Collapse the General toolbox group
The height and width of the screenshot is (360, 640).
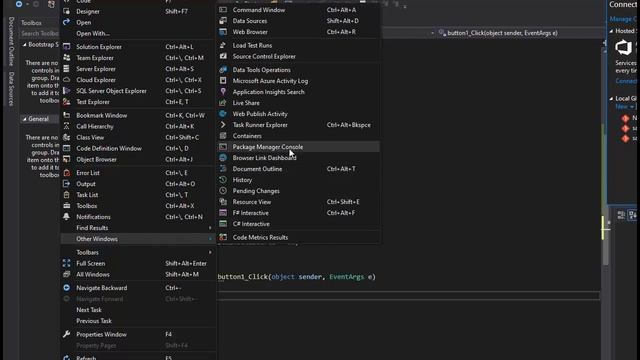click(x=25, y=119)
